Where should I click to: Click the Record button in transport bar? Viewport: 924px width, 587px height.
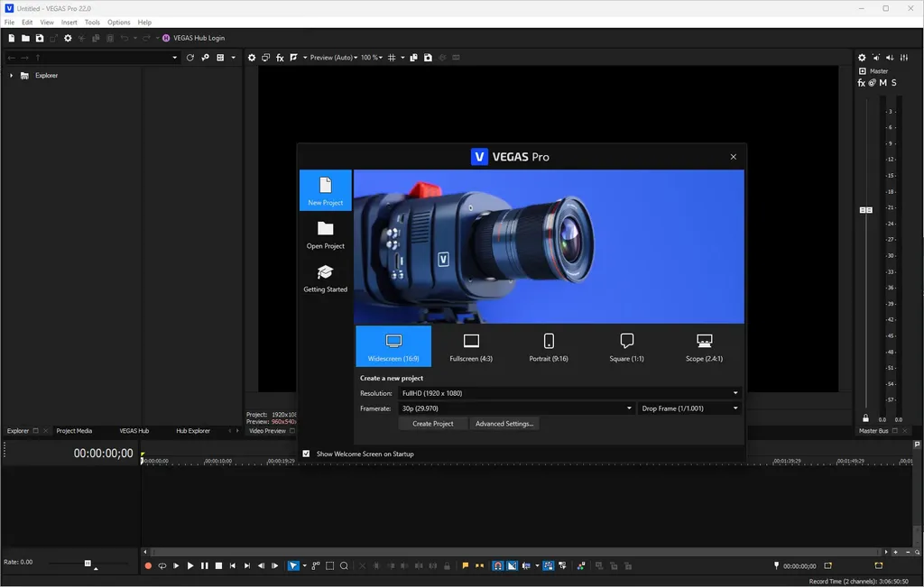click(148, 565)
